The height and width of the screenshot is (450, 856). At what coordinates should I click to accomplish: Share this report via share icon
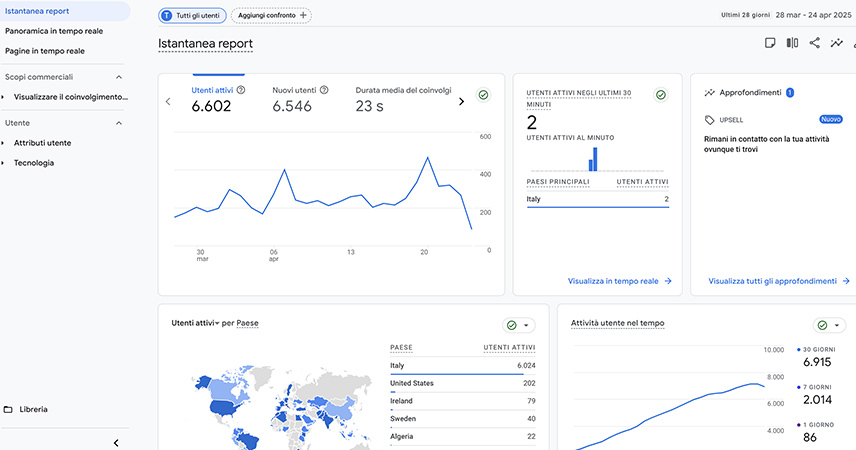click(814, 43)
